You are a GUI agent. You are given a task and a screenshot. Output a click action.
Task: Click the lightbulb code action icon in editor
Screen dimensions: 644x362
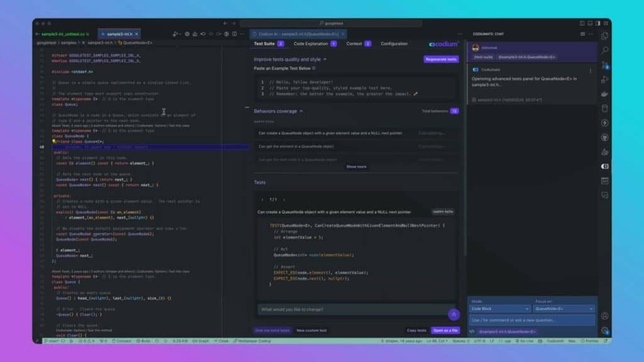point(54,141)
